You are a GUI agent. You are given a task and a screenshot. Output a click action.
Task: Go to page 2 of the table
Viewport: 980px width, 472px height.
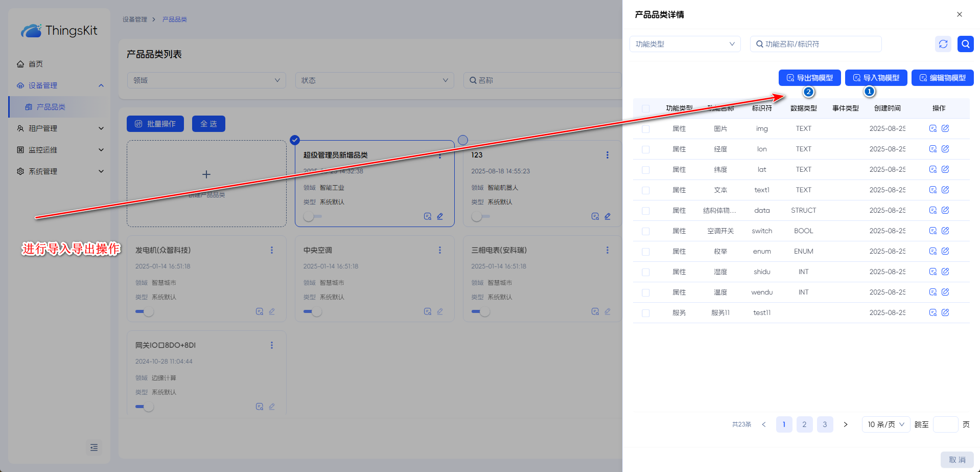tap(804, 424)
